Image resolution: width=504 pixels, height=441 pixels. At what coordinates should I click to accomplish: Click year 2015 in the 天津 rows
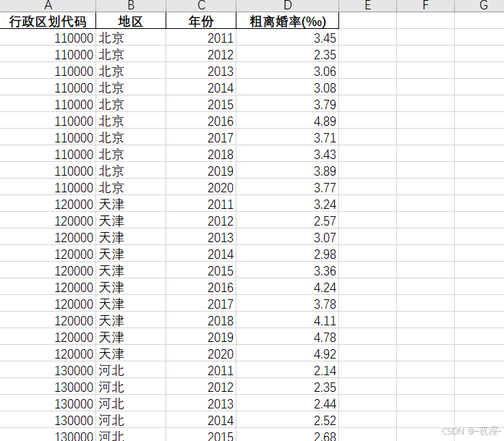tap(201, 270)
